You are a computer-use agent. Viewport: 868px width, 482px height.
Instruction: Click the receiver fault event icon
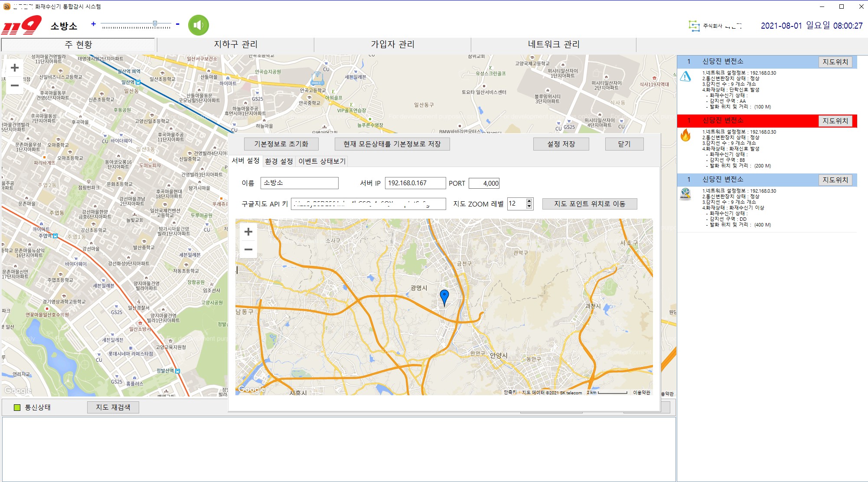click(685, 194)
